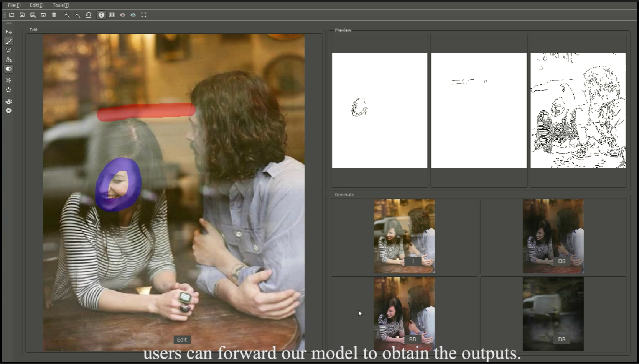Select the generated thumbnail labeled I
The width and height of the screenshot is (639, 364).
[404, 236]
